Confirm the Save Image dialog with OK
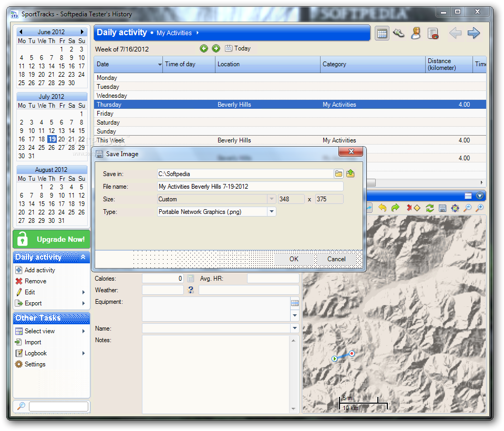Image resolution: width=504 pixels, height=431 pixels. click(x=294, y=259)
